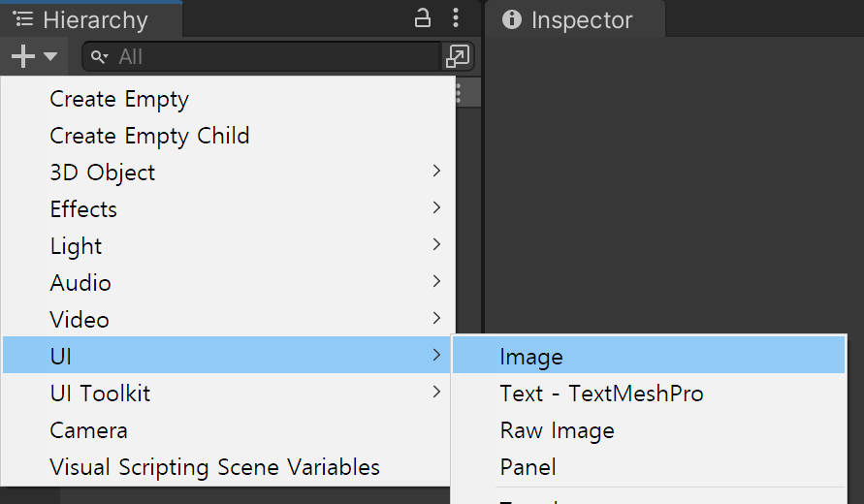Click the plus create-object icon
Image resolution: width=864 pixels, height=504 pixels.
[x=23, y=56]
